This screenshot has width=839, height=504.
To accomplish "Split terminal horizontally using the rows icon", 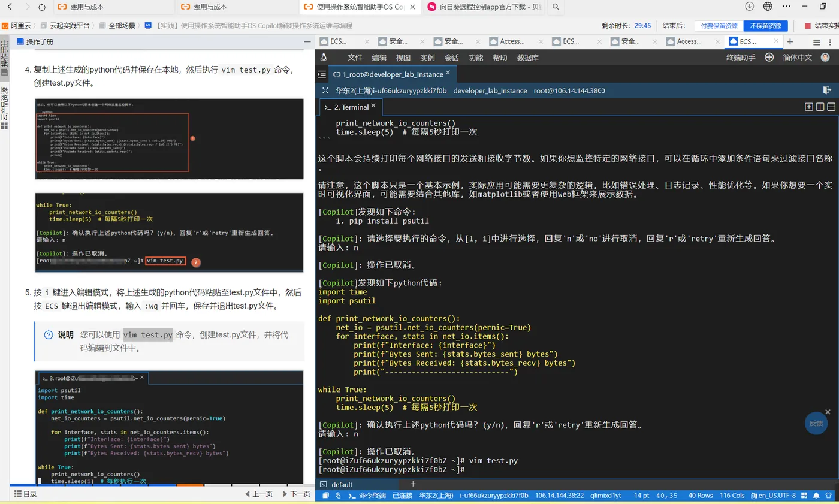I will click(831, 107).
